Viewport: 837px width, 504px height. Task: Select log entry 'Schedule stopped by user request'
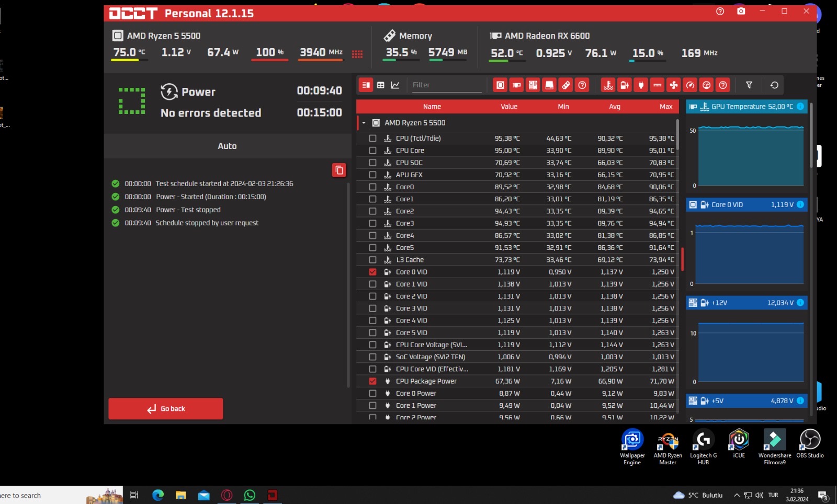[207, 223]
